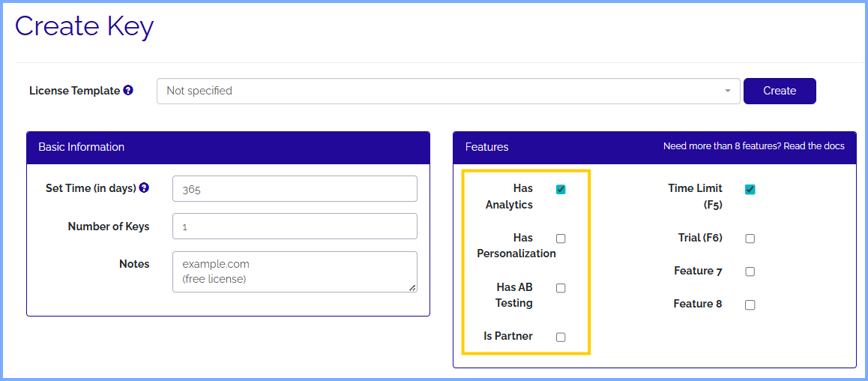Click the Create Key page heading
Screen dimensions: 868x381
84,26
